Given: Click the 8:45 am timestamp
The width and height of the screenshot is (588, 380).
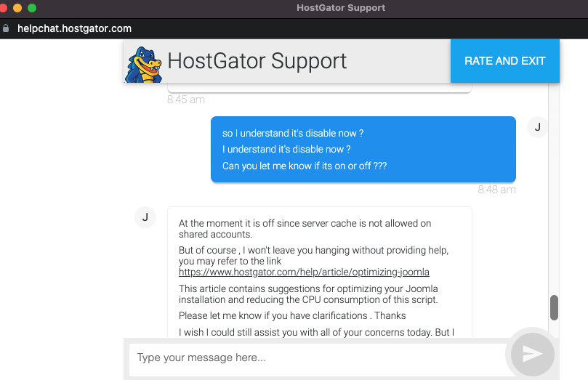Looking at the screenshot, I should pos(185,100).
